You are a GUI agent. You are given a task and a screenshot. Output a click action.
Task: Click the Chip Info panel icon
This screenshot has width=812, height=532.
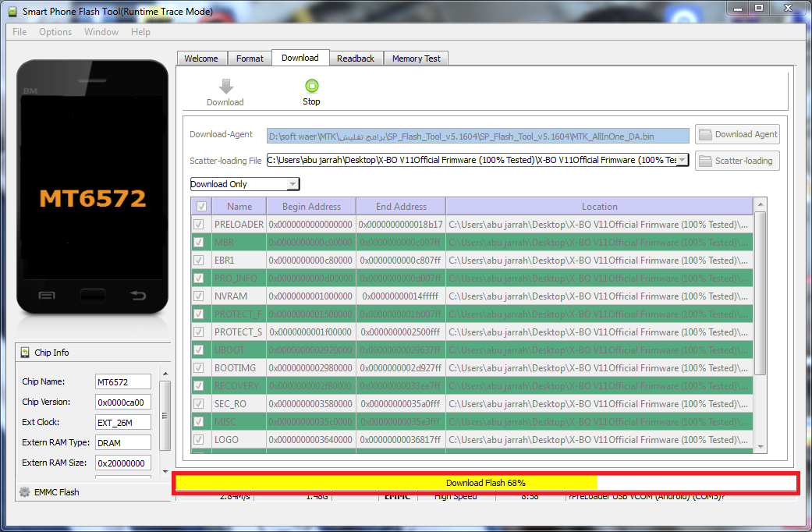tap(25, 353)
